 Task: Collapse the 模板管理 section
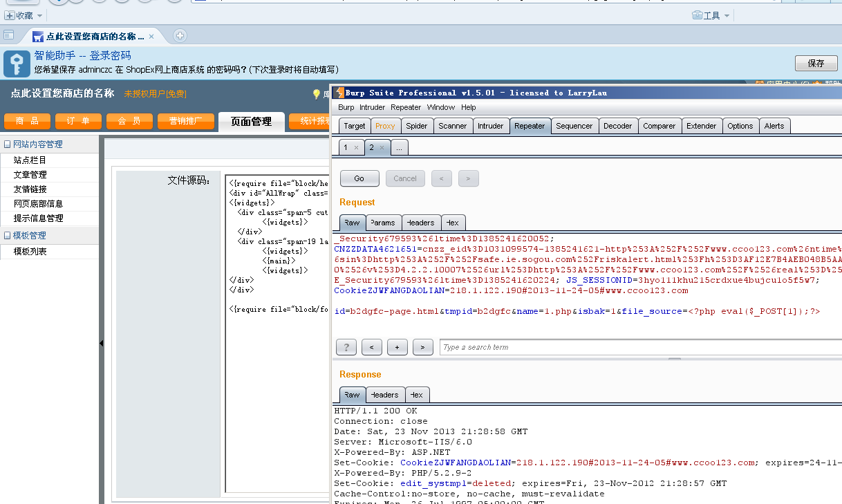[x=8, y=236]
